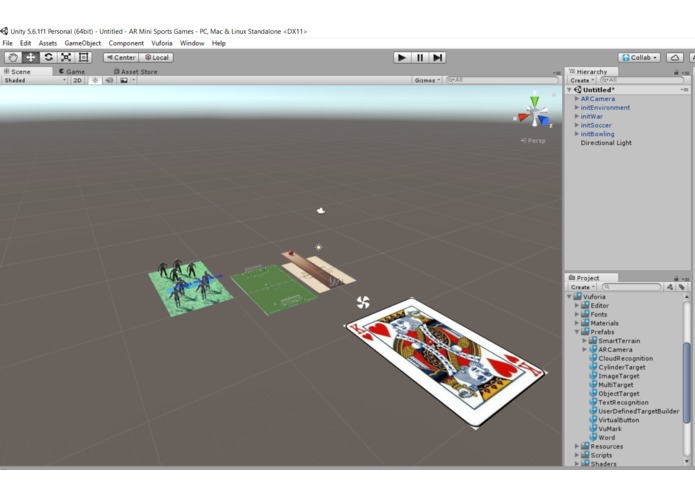
Task: Open the File menu
Action: coord(8,43)
